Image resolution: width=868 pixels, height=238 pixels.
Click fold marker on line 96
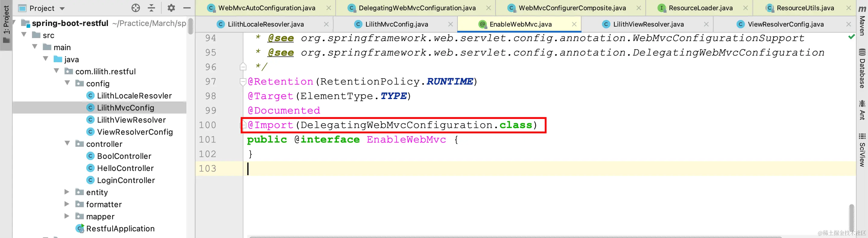tap(242, 66)
